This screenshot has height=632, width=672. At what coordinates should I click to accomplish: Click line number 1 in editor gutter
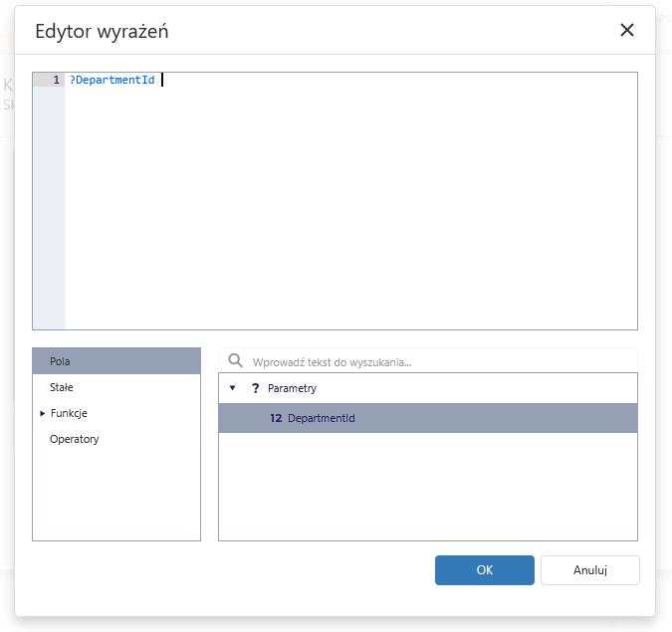(56, 80)
